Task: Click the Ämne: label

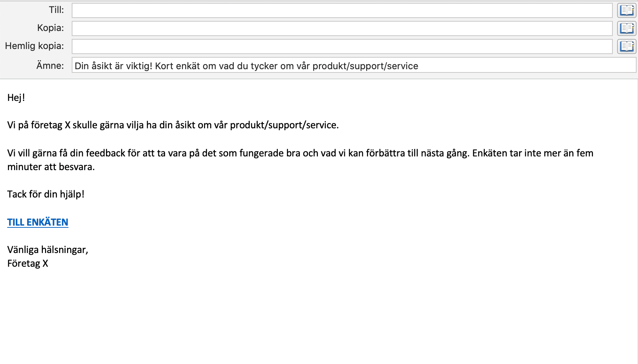Action: [x=50, y=65]
